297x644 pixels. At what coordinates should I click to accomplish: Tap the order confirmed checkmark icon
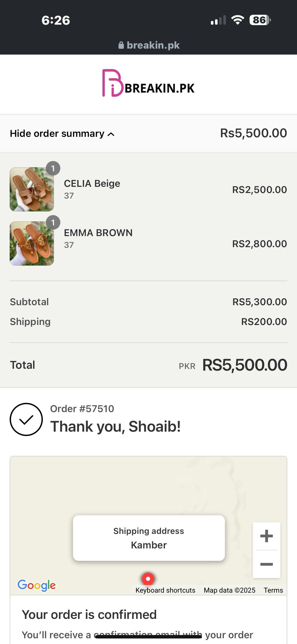tap(26, 419)
